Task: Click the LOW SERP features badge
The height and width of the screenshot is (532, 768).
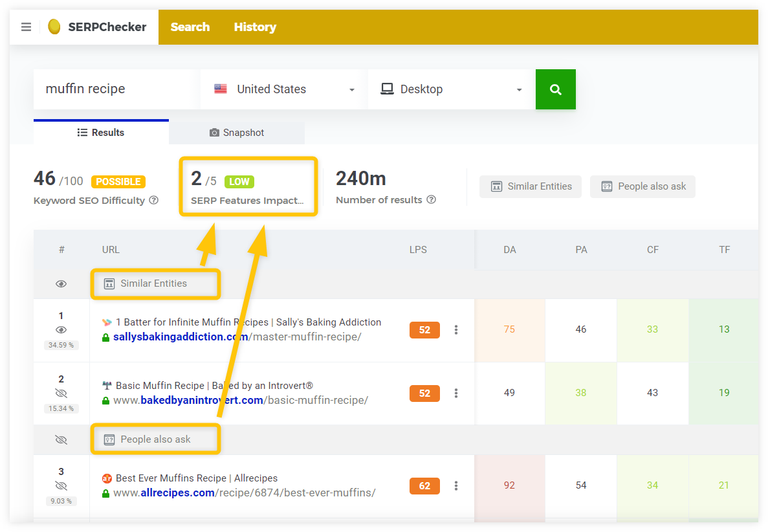Action: 239,182
